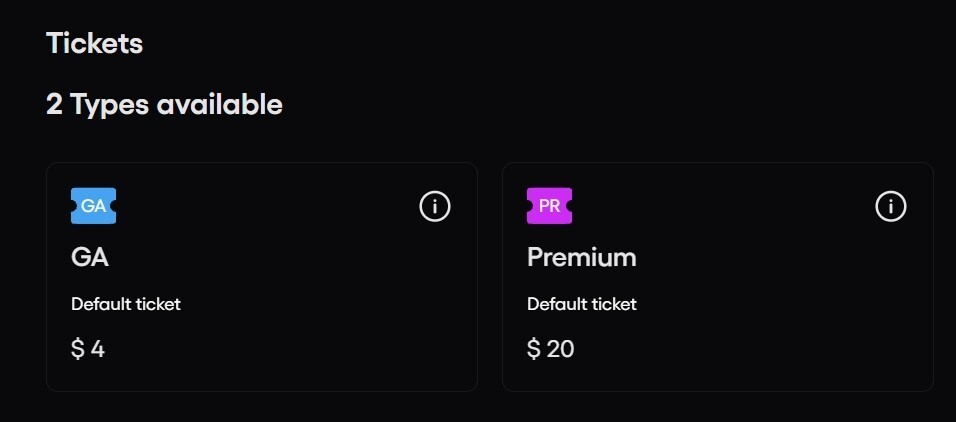Viewport: 956px width, 422px height.
Task: Open info for the GA ticket
Action: click(434, 206)
